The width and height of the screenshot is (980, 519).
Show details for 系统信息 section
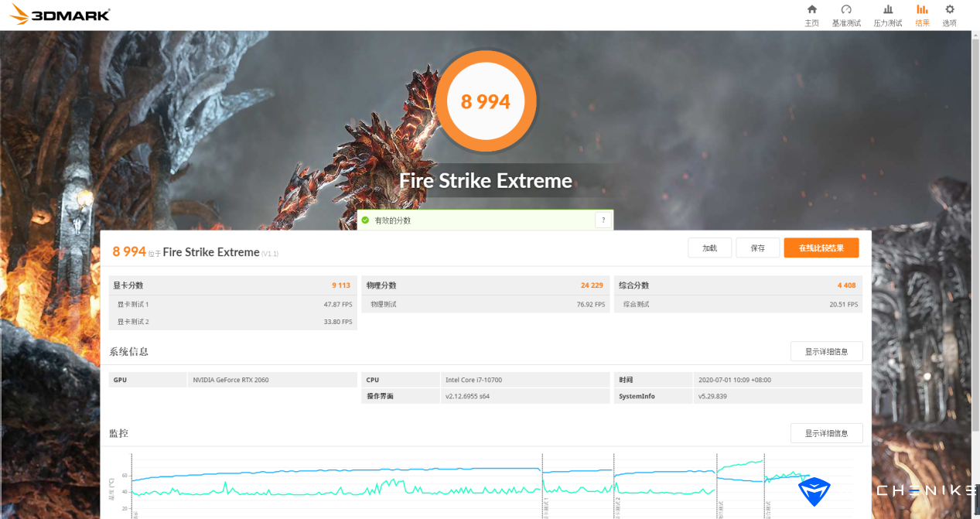pyautogui.click(x=826, y=351)
